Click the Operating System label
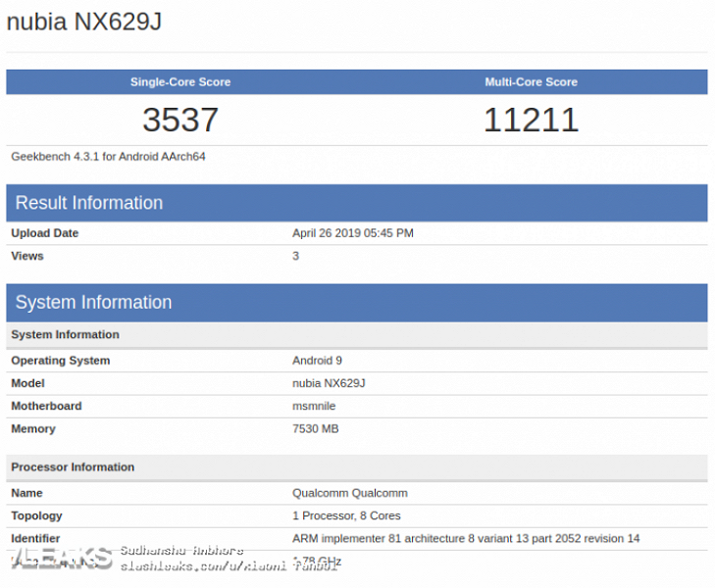The height and width of the screenshot is (588, 715). [61, 361]
